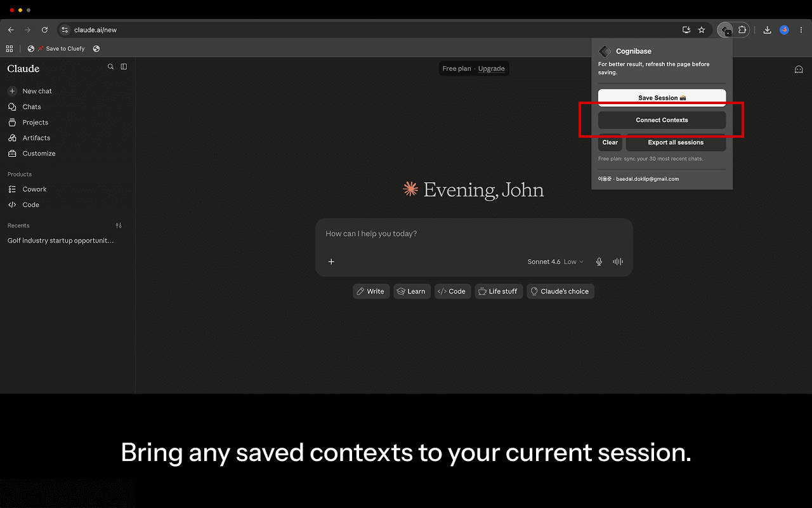This screenshot has height=508, width=812.
Task: Toggle Recents sort filter icon
Action: click(119, 225)
